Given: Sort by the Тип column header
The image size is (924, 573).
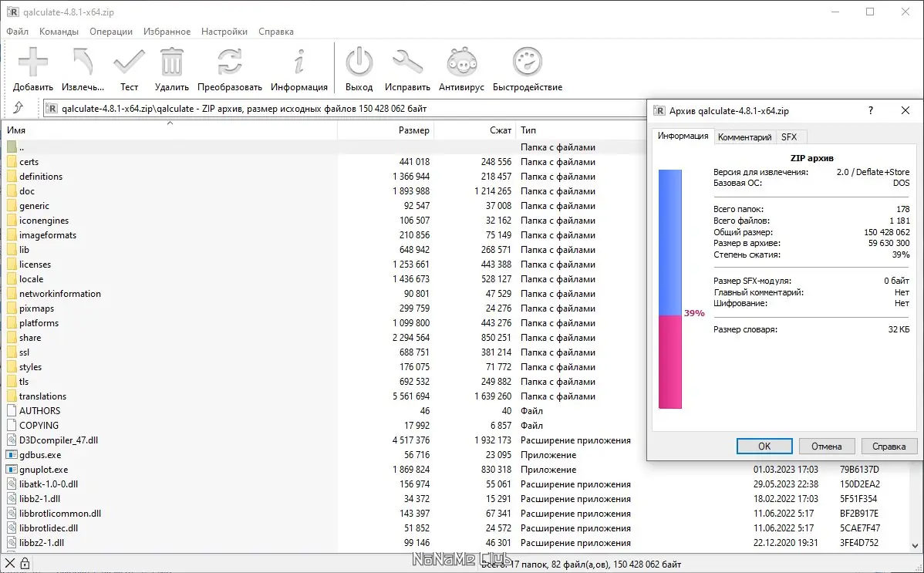Looking at the screenshot, I should [x=581, y=130].
